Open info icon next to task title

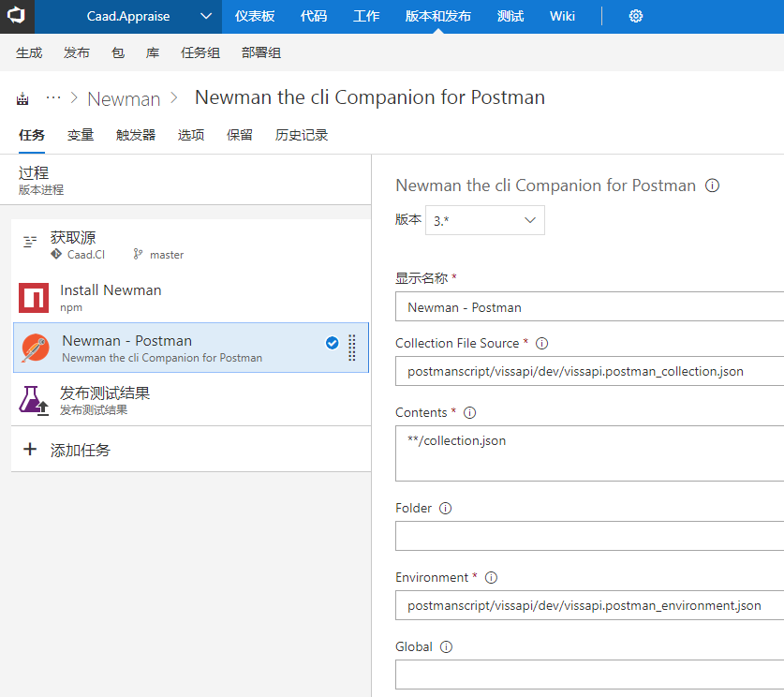(x=712, y=185)
